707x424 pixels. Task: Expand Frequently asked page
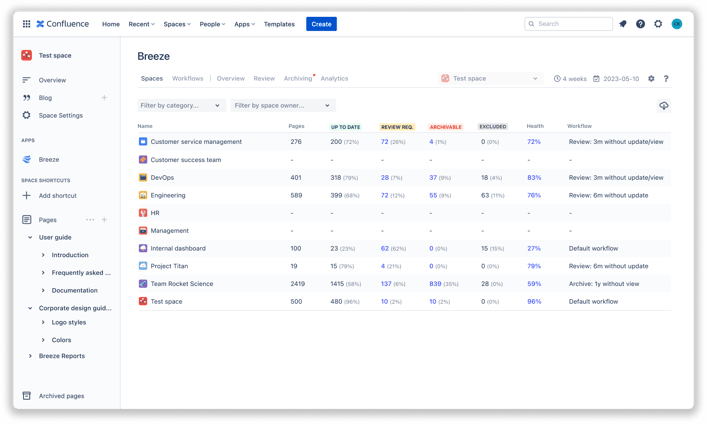tap(43, 272)
